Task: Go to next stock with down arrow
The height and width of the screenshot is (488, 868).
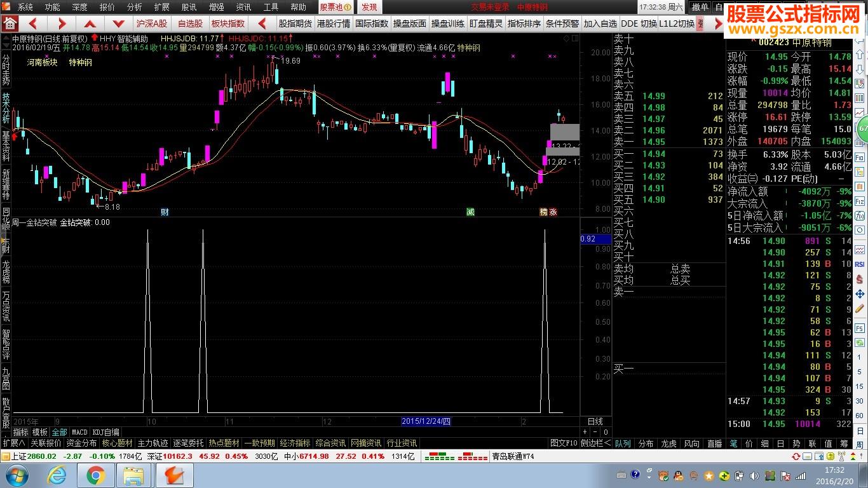Action: pyautogui.click(x=118, y=24)
